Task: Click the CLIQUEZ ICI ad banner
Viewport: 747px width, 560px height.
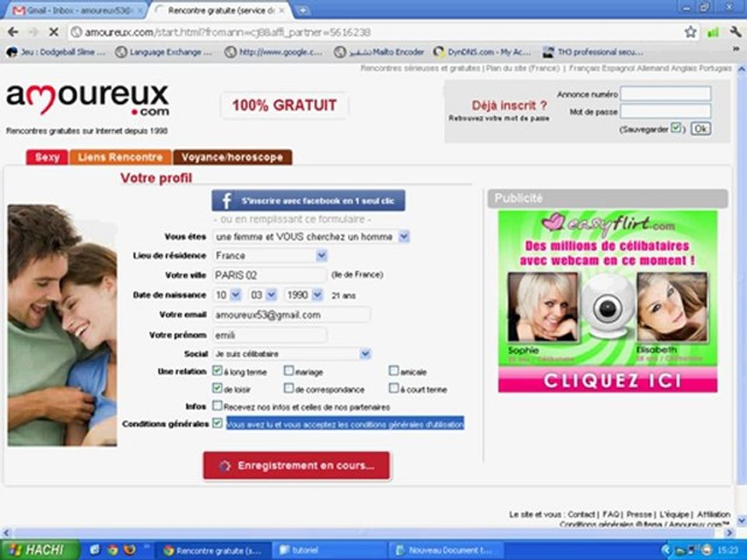Action: [608, 380]
